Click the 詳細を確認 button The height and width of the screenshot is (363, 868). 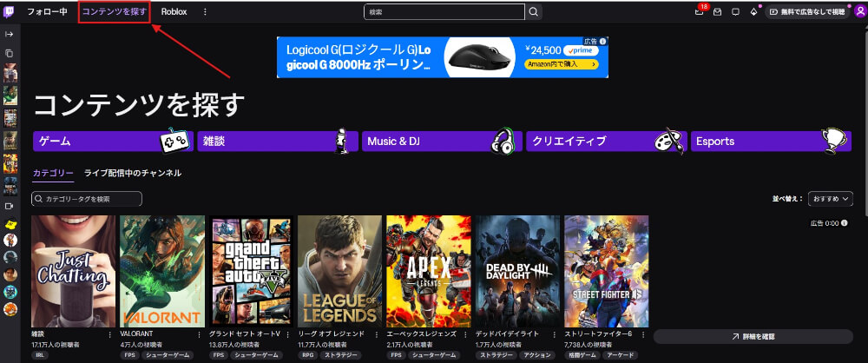pyautogui.click(x=753, y=335)
